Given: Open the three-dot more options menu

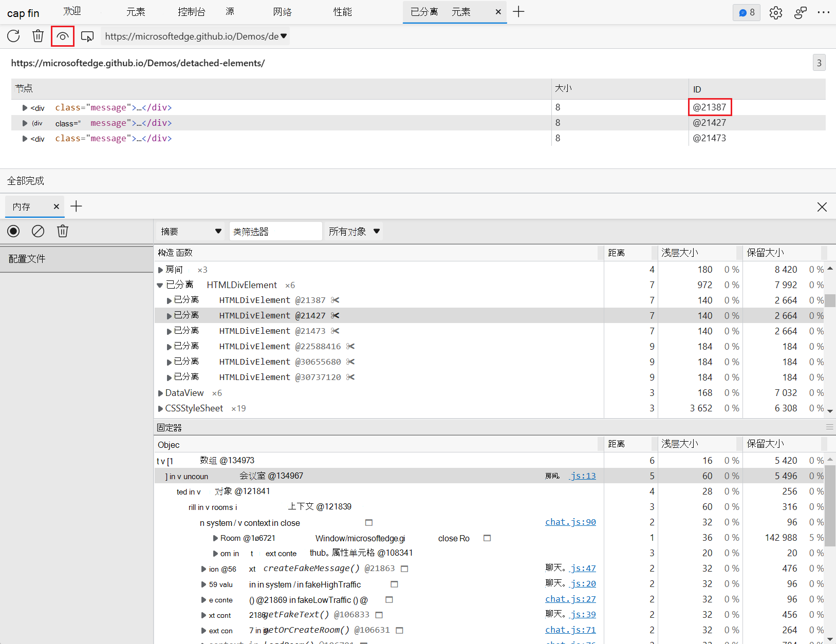Looking at the screenshot, I should click(823, 12).
